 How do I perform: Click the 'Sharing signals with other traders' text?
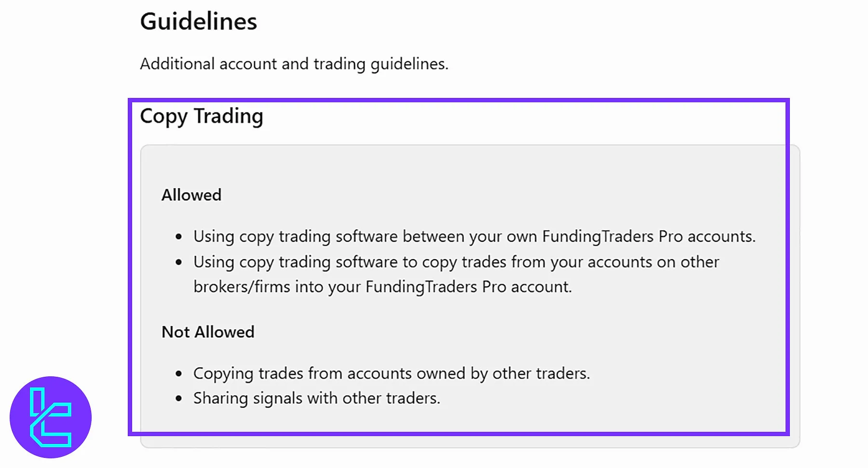pyautogui.click(x=316, y=398)
